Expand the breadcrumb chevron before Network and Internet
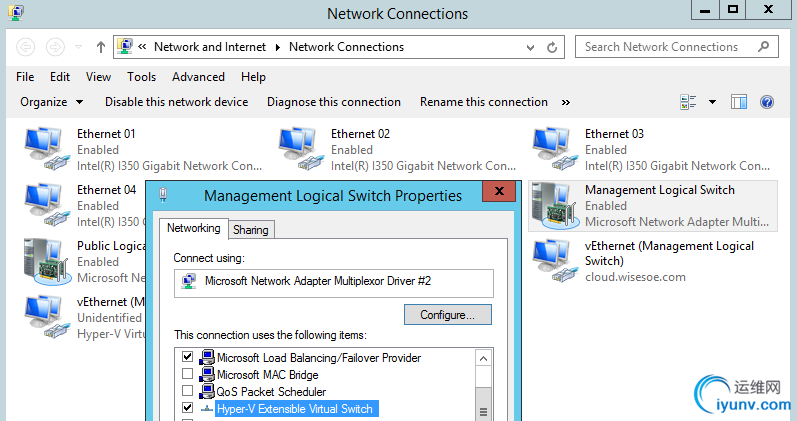The width and height of the screenshot is (797, 421). pos(142,47)
